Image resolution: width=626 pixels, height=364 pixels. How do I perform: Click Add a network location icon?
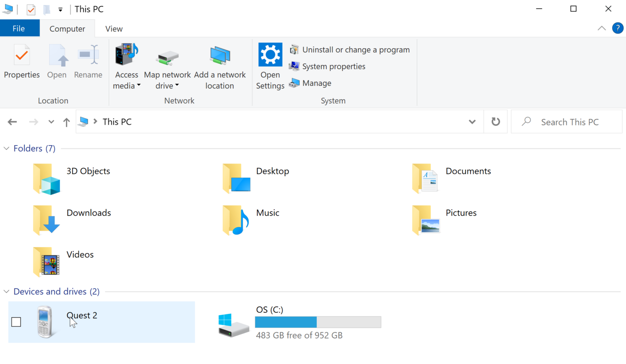point(220,56)
